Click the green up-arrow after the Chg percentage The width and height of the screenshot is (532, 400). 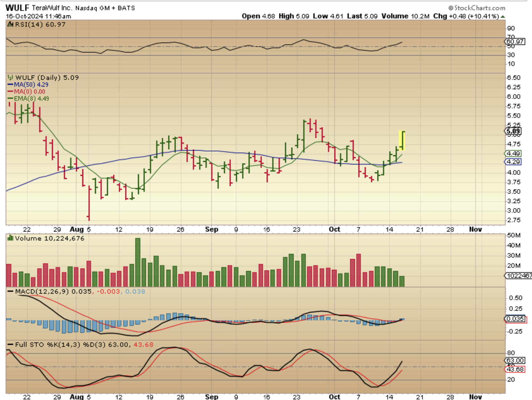coord(503,17)
